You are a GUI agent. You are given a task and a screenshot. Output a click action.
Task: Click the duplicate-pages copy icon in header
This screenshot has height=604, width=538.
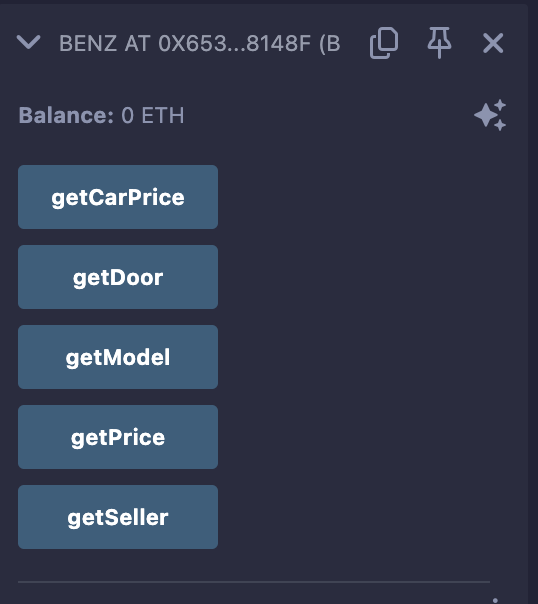coord(384,43)
